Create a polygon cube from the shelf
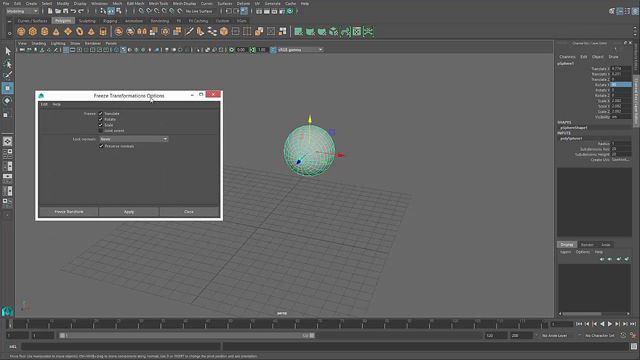This screenshot has height=360, width=640. coord(33,31)
